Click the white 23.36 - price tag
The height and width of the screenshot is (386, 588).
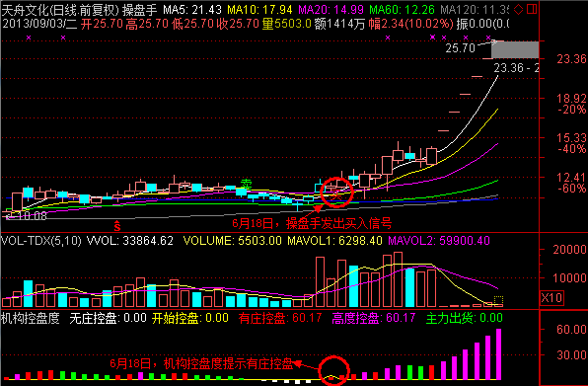pos(516,68)
